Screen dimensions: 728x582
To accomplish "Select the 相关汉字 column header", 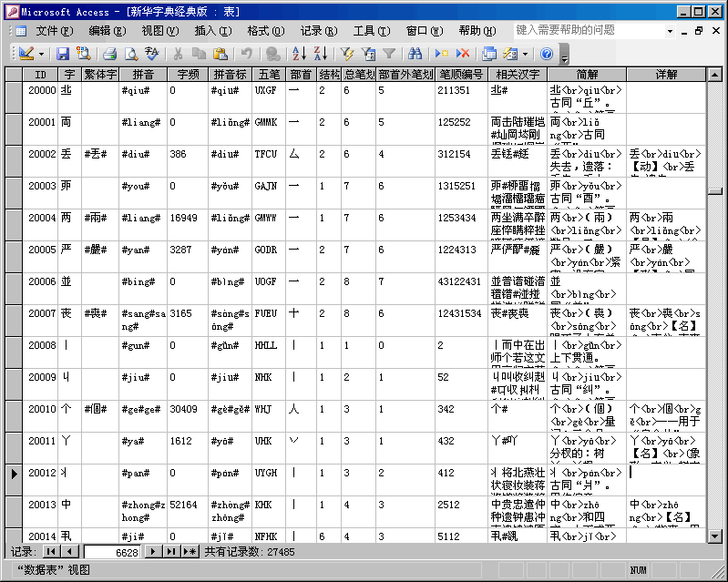I will 518,75.
